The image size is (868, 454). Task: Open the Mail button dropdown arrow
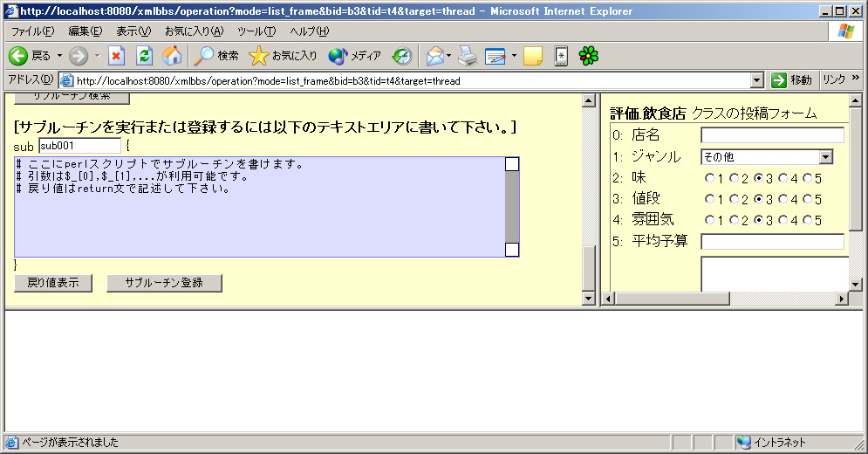pyautogui.click(x=448, y=55)
